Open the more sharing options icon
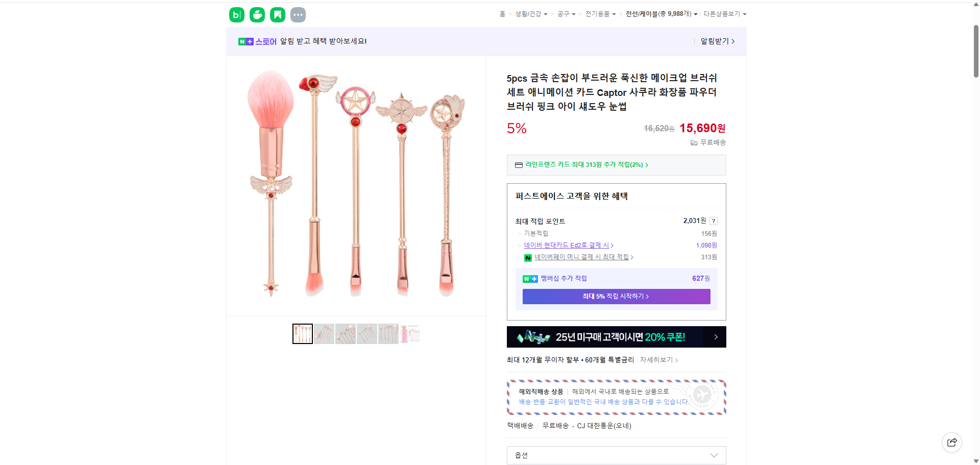 (x=298, y=14)
